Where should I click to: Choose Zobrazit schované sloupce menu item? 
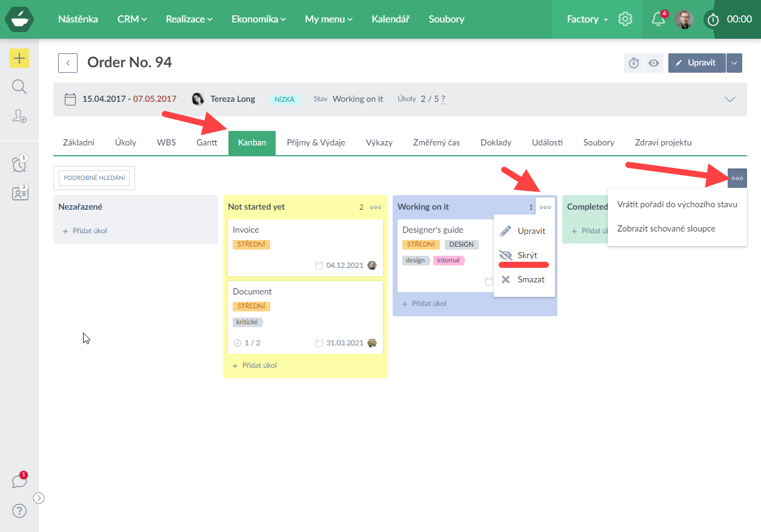(666, 229)
